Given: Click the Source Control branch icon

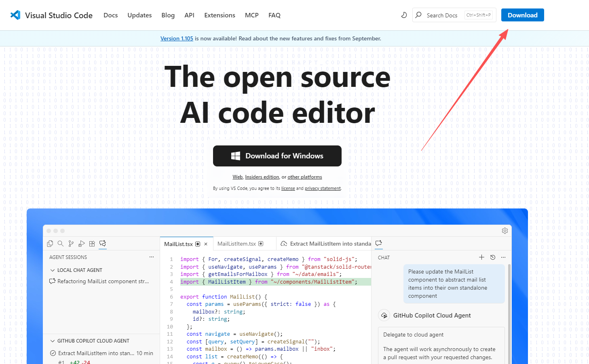Looking at the screenshot, I should pyautogui.click(x=71, y=244).
